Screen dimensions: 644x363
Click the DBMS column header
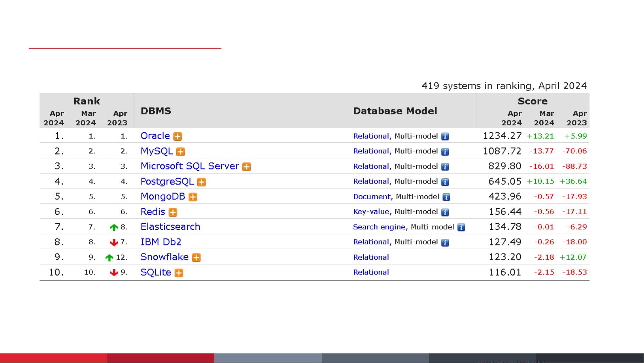[156, 111]
